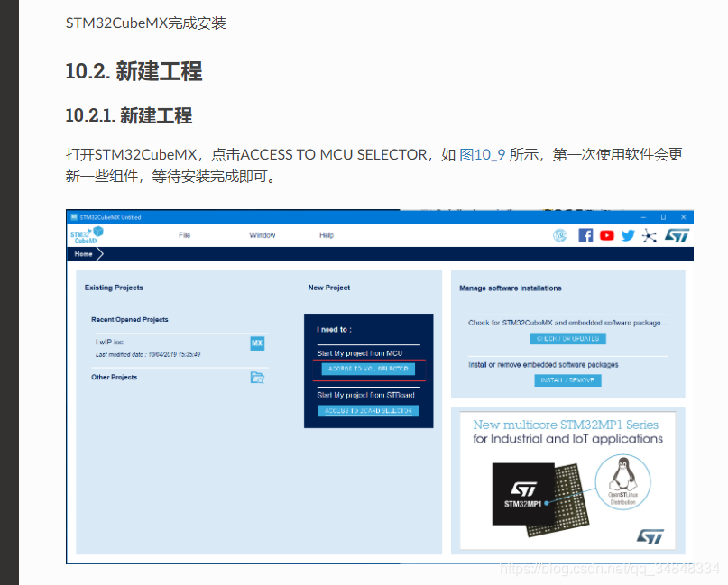Click the 10.2. 新建工程 heading

tap(134, 71)
